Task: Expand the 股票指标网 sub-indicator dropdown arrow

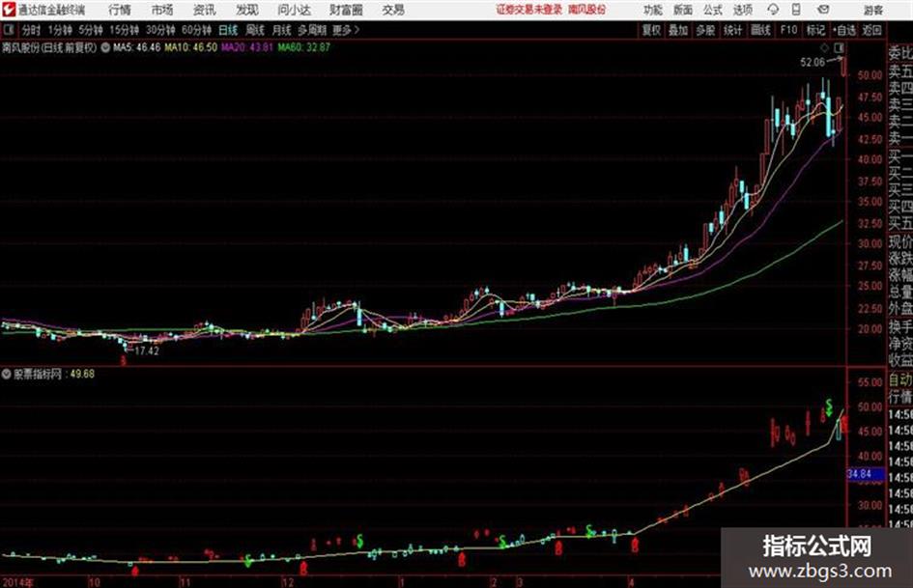Action: click(7, 374)
